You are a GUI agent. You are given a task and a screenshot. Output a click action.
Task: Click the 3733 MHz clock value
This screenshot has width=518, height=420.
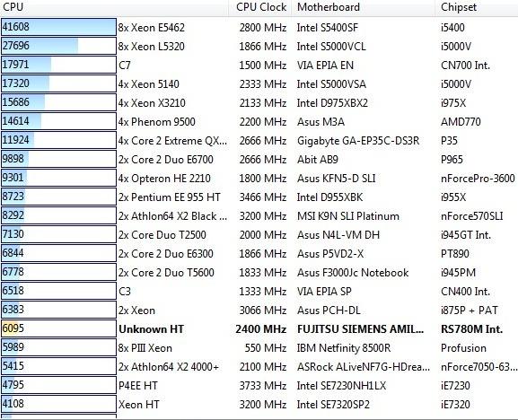click(x=263, y=385)
